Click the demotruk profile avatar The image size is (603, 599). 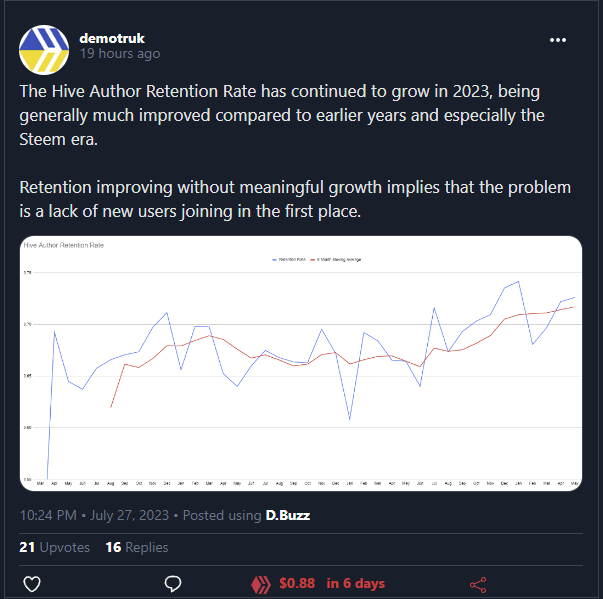(x=44, y=50)
